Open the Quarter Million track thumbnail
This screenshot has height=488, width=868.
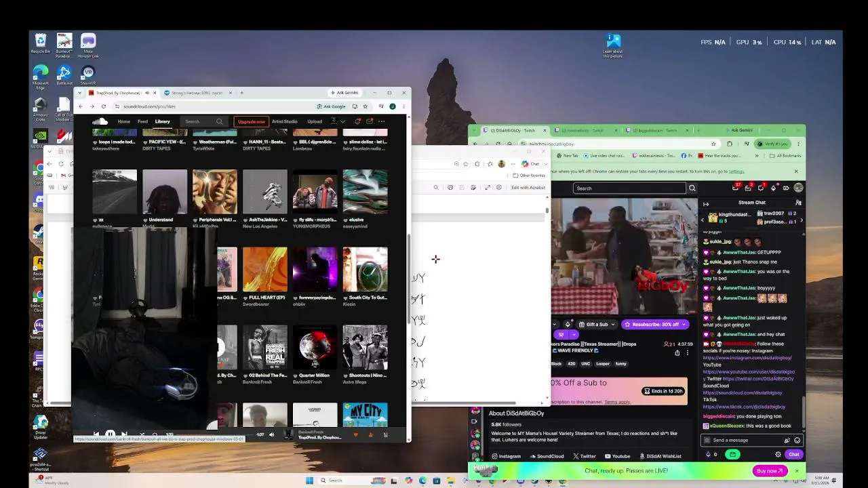pos(315,347)
